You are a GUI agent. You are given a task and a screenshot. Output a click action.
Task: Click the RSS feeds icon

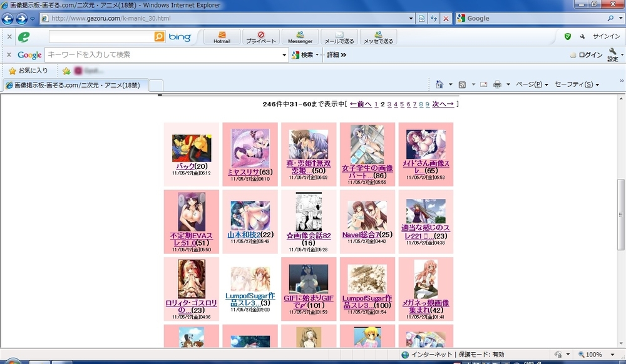[x=462, y=84]
